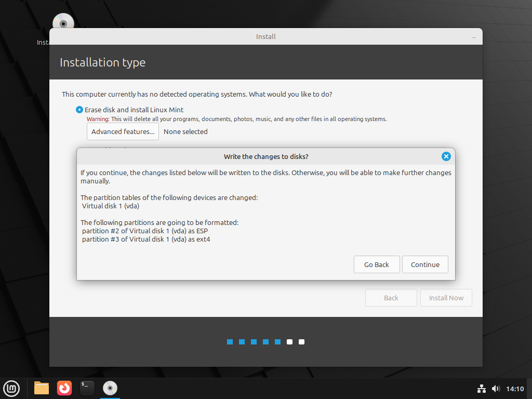Click the Back button in installer
The height and width of the screenshot is (399, 532).
click(x=391, y=298)
